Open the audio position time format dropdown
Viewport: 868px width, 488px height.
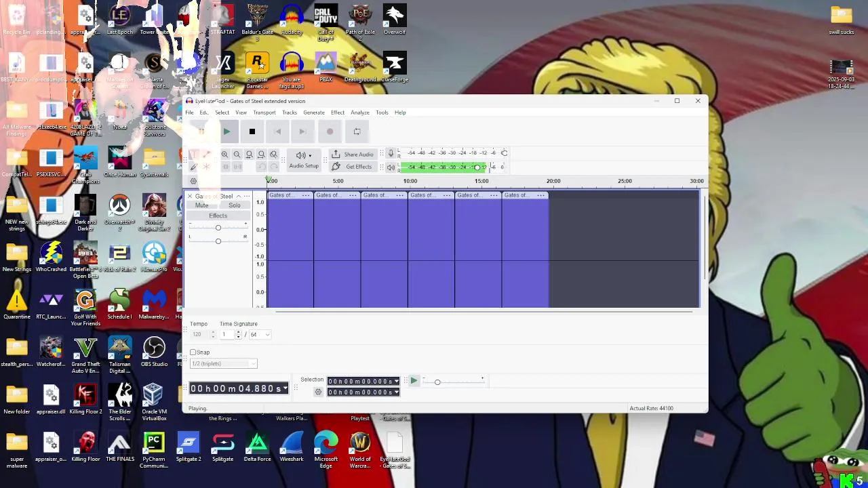click(x=285, y=388)
